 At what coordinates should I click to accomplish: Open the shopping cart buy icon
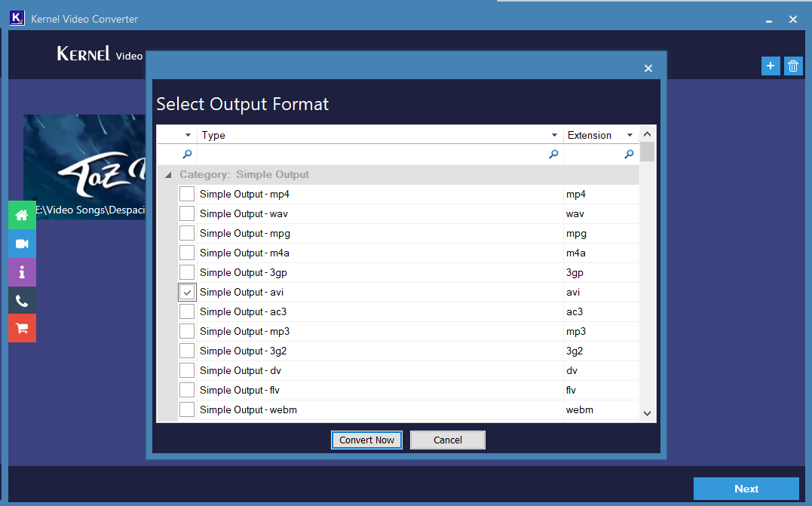click(x=23, y=328)
